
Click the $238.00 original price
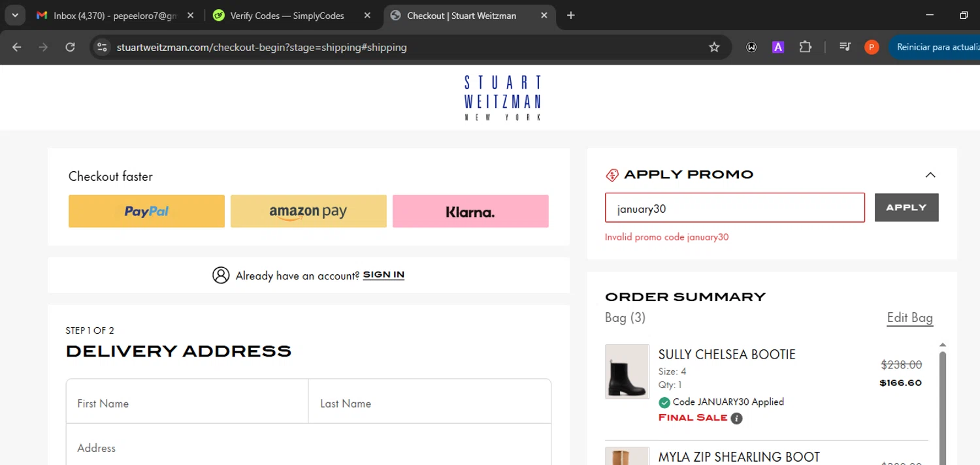coord(901,364)
